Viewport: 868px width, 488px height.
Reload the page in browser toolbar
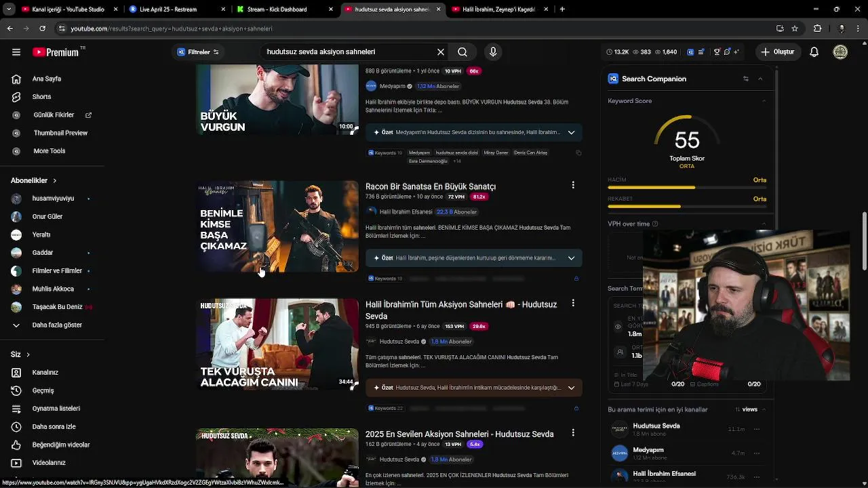(43, 28)
